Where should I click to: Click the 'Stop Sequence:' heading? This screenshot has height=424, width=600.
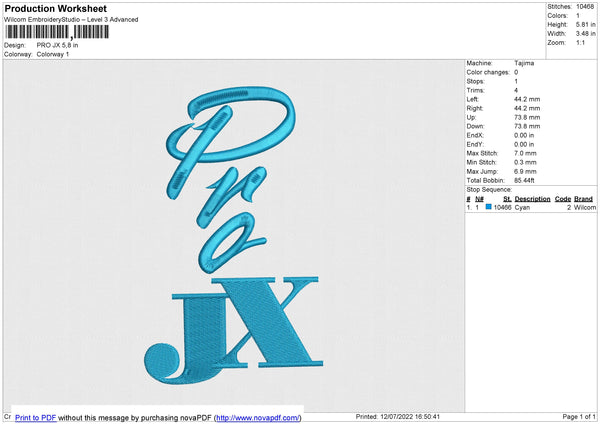coord(489,190)
